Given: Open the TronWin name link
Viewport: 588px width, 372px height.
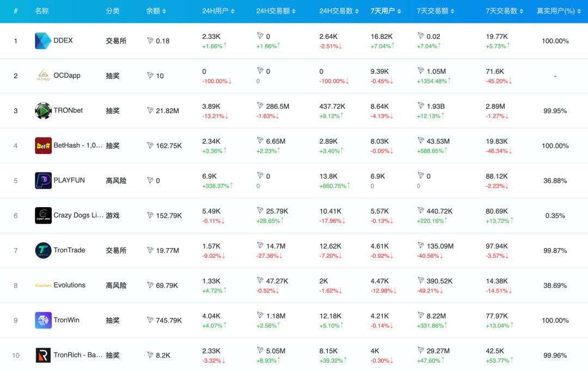Looking at the screenshot, I should [66, 320].
